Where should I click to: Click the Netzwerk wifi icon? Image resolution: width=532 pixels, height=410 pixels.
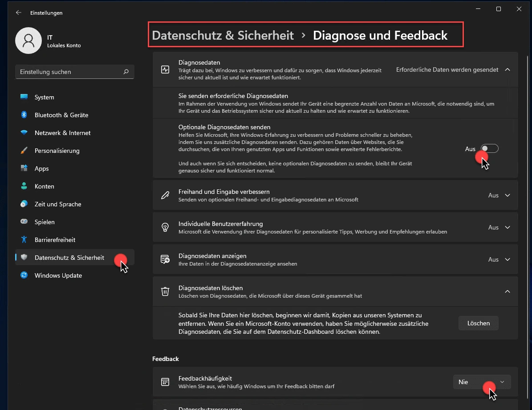pyautogui.click(x=24, y=132)
